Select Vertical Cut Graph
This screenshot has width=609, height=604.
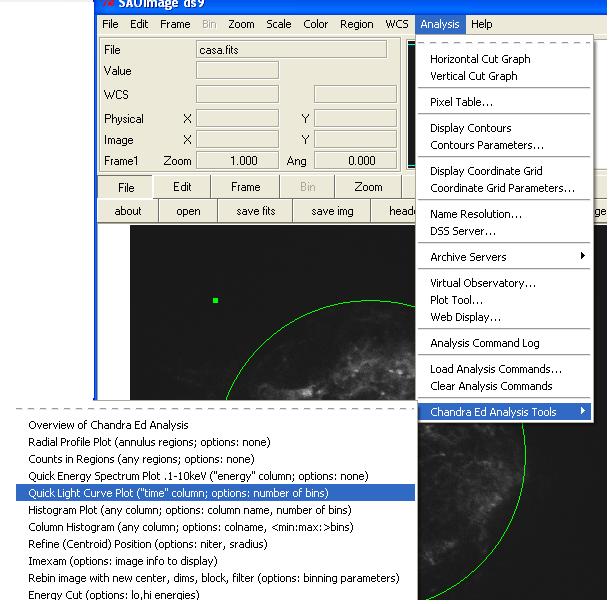coord(504,76)
